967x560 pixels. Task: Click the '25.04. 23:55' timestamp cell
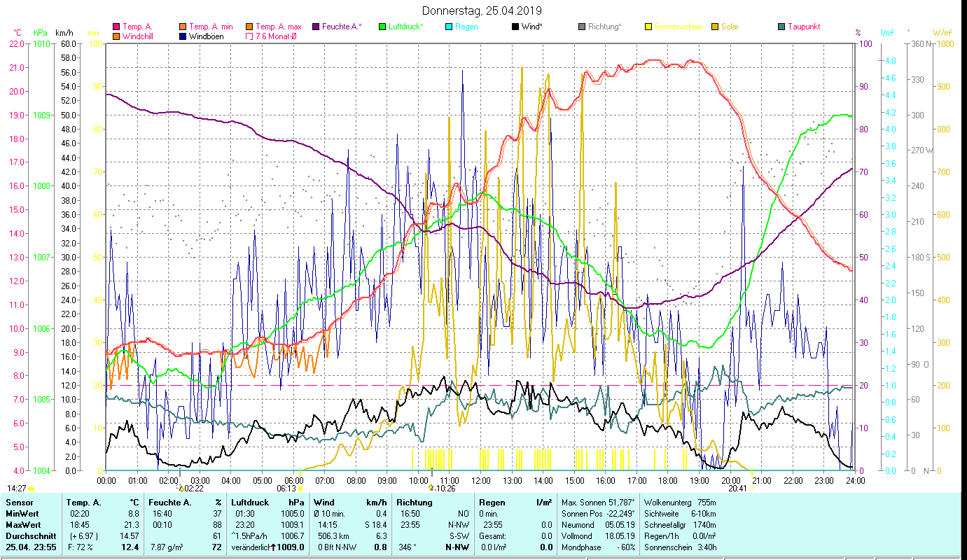[29, 547]
